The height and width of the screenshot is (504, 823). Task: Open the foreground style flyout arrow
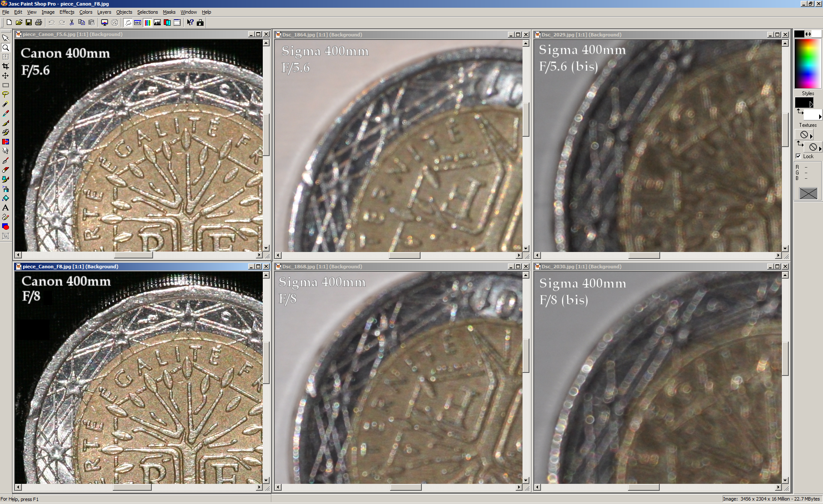(811, 104)
